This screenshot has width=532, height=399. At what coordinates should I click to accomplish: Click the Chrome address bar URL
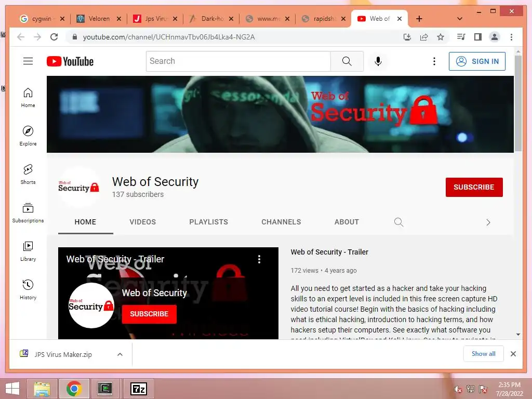click(169, 37)
